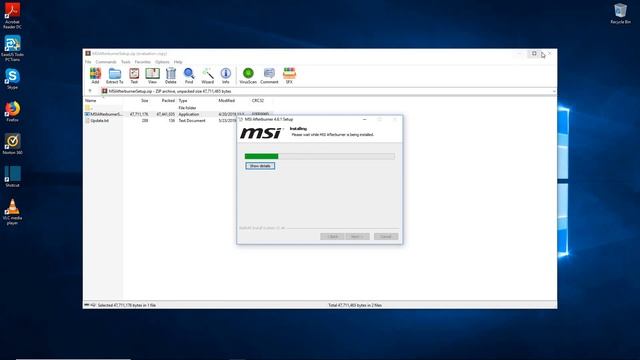Sort file list by CRC32 column

pos(258,100)
